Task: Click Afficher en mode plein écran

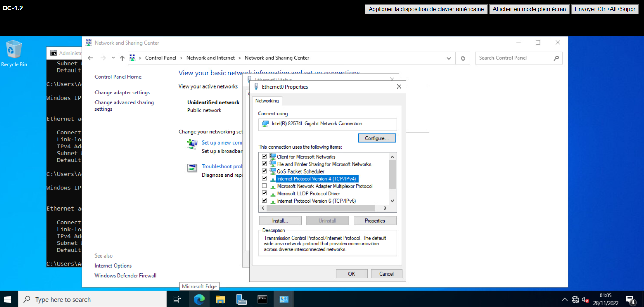Action: [x=529, y=9]
